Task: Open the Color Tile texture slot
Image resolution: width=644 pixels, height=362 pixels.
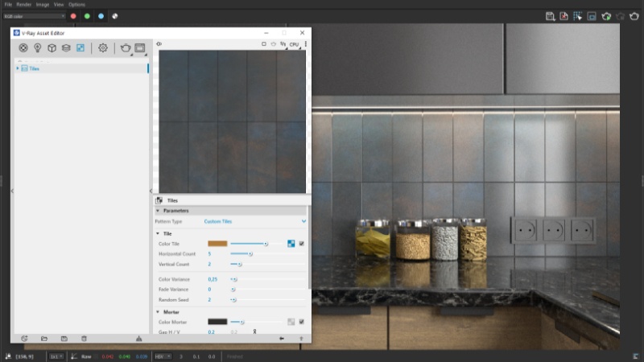Action: pos(291,244)
